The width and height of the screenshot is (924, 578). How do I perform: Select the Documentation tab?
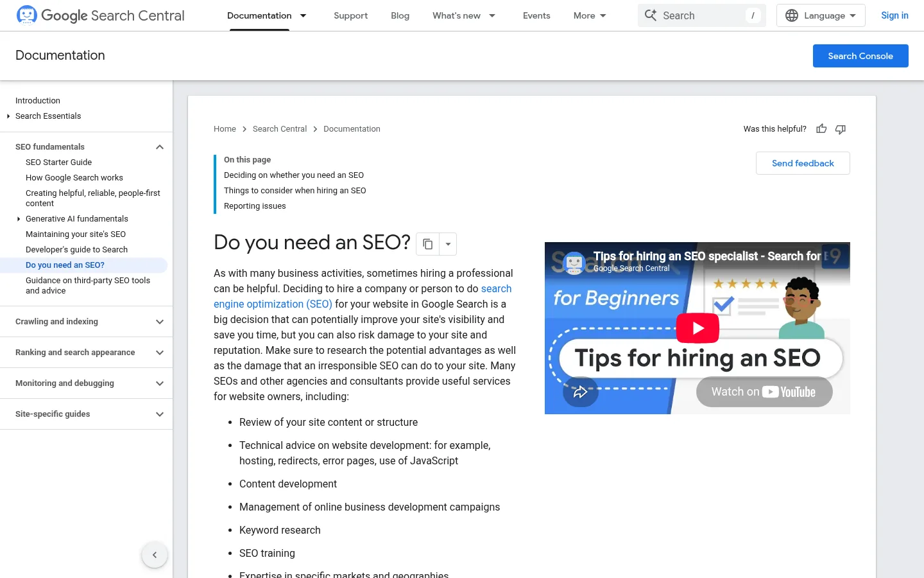259,15
